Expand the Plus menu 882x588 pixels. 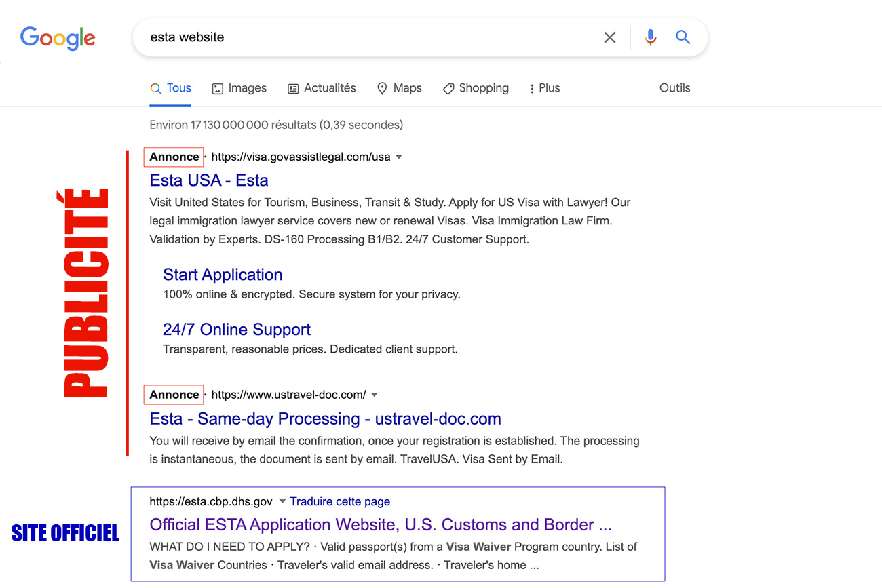tap(545, 88)
